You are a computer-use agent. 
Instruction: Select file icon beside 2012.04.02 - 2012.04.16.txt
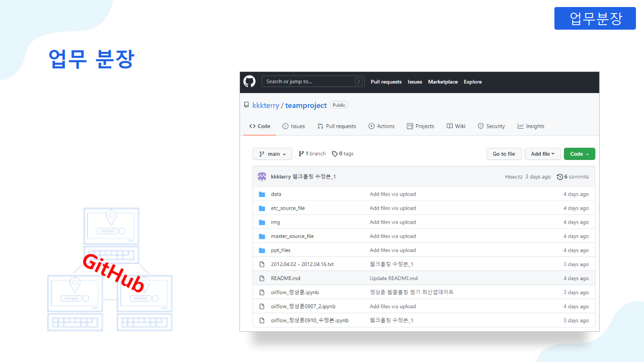262,264
